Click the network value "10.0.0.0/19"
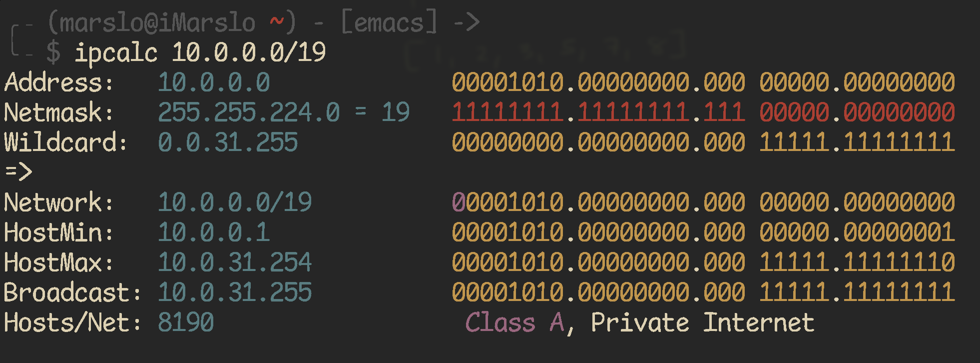 [235, 202]
